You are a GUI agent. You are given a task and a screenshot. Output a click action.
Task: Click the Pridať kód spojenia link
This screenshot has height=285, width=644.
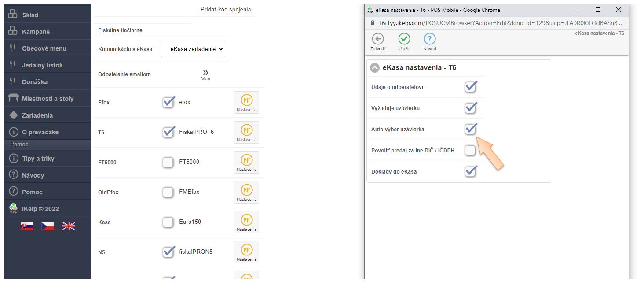coord(226,9)
